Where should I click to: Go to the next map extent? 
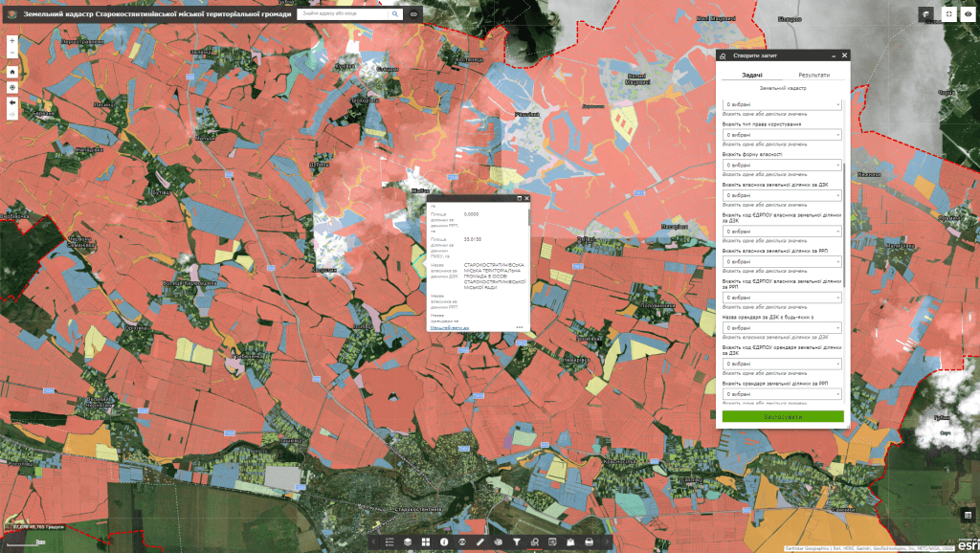pos(11,115)
